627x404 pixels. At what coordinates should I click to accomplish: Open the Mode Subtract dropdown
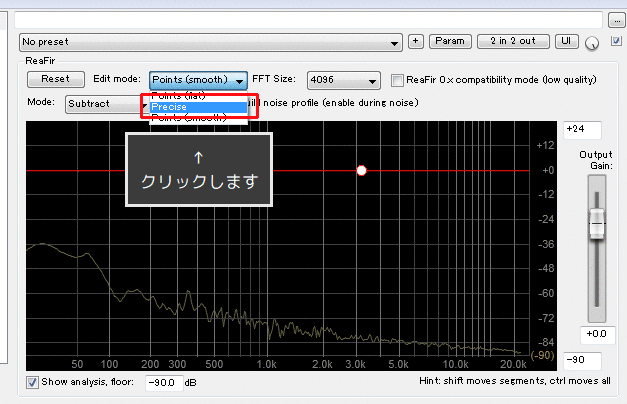(x=106, y=102)
